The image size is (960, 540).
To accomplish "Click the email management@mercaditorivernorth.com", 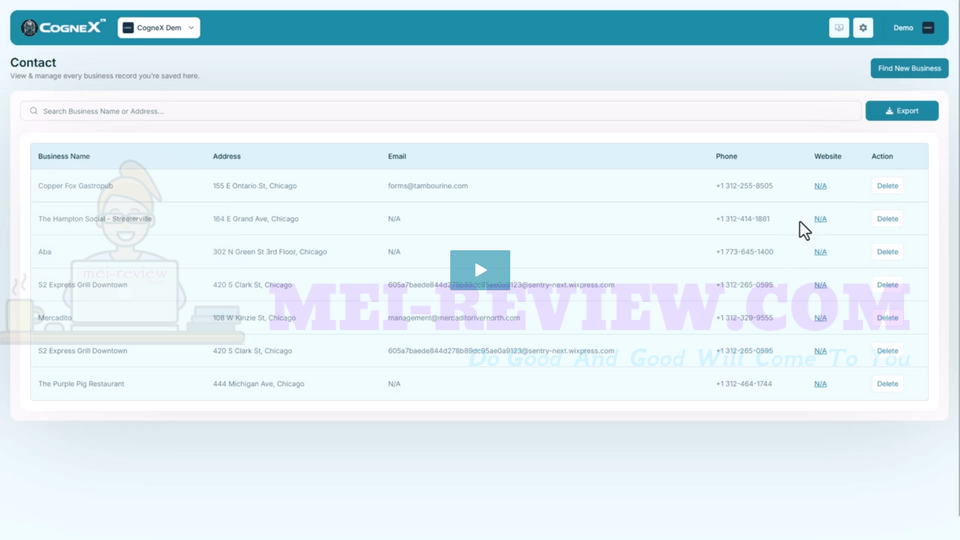I will tap(454, 318).
